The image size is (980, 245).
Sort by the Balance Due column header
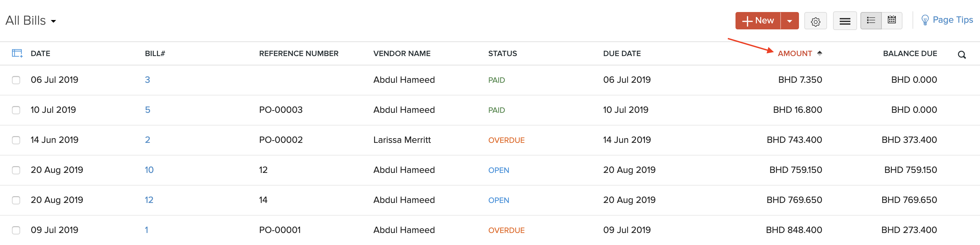coord(910,54)
